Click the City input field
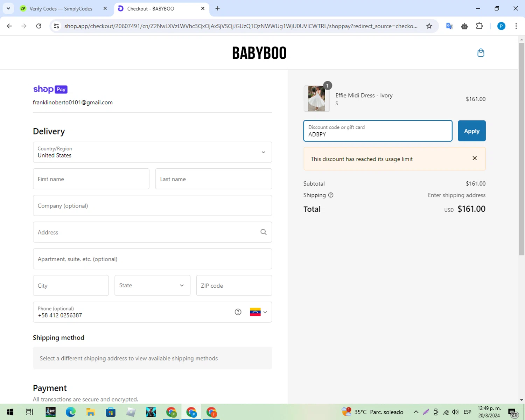This screenshot has height=420, width=525. click(x=71, y=285)
